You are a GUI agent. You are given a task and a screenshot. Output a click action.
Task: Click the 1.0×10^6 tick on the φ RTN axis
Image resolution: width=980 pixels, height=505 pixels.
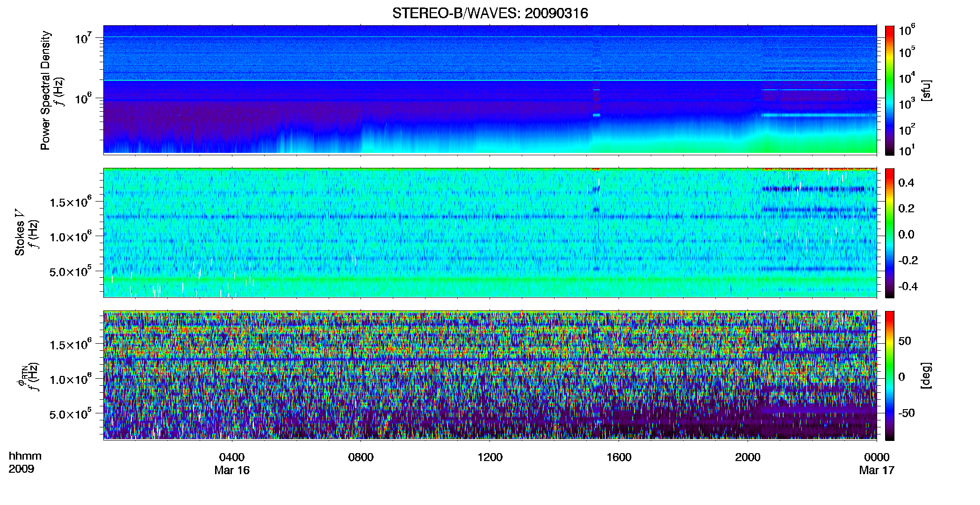click(70, 379)
